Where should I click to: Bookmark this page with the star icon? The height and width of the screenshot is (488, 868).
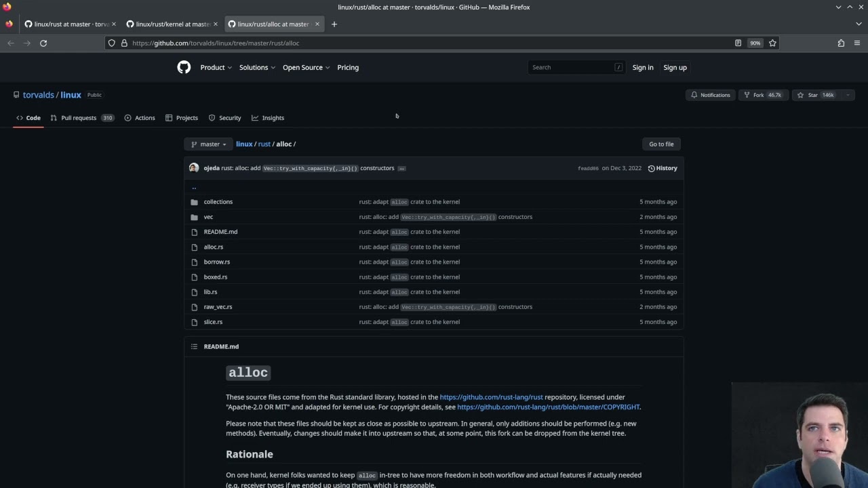[x=772, y=43]
